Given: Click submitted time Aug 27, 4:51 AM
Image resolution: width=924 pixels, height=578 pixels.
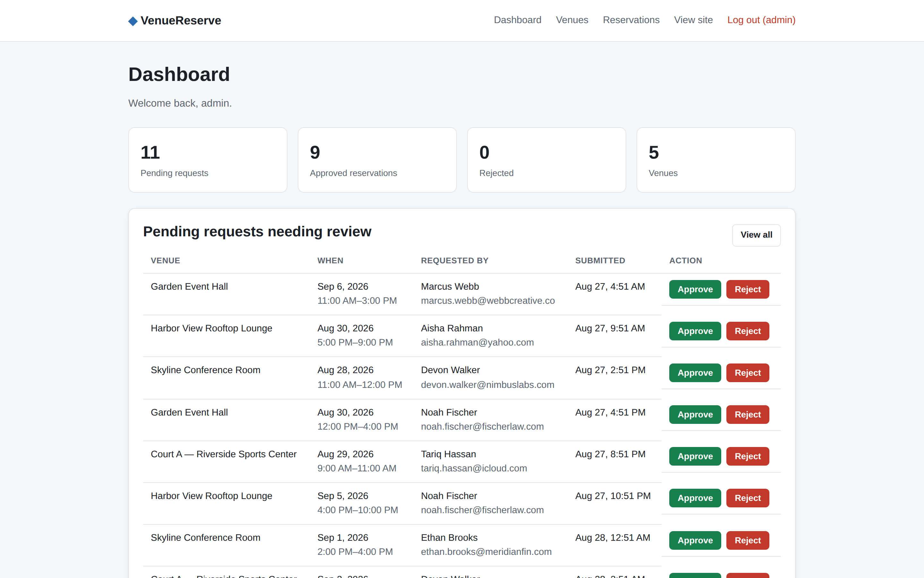Looking at the screenshot, I should (x=610, y=286).
